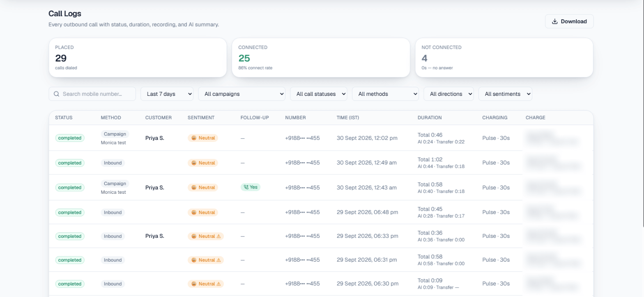Click the search magnifier icon
This screenshot has width=644, height=297.
(x=57, y=94)
